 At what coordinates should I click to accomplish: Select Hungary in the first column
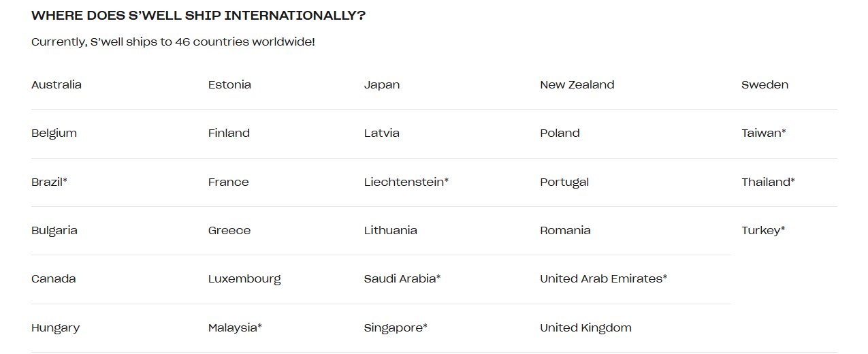[55, 328]
